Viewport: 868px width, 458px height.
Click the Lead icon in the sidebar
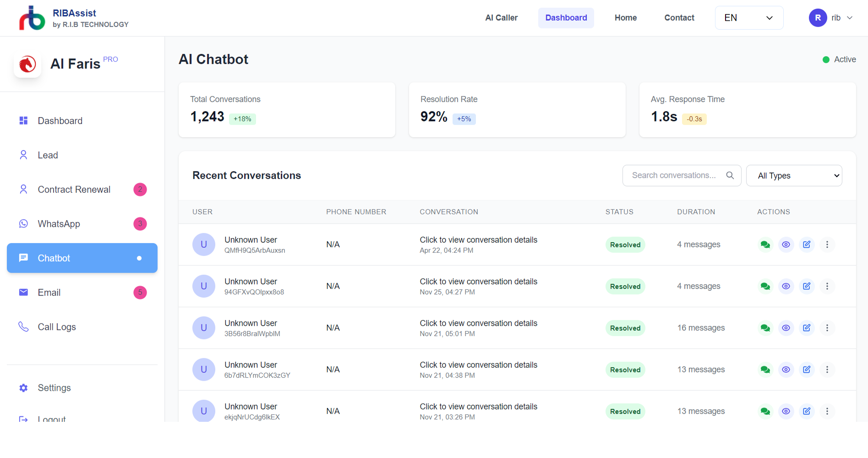(23, 155)
